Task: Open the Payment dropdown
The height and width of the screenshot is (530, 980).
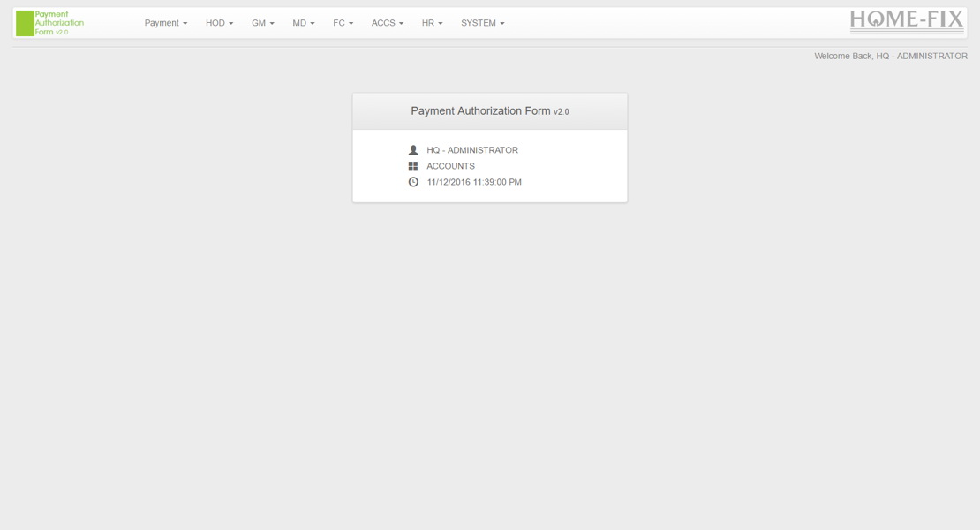Action: 164,23
